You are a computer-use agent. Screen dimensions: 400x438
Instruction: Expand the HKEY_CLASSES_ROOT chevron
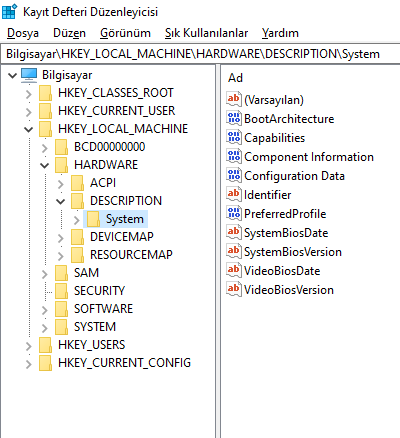(29, 94)
